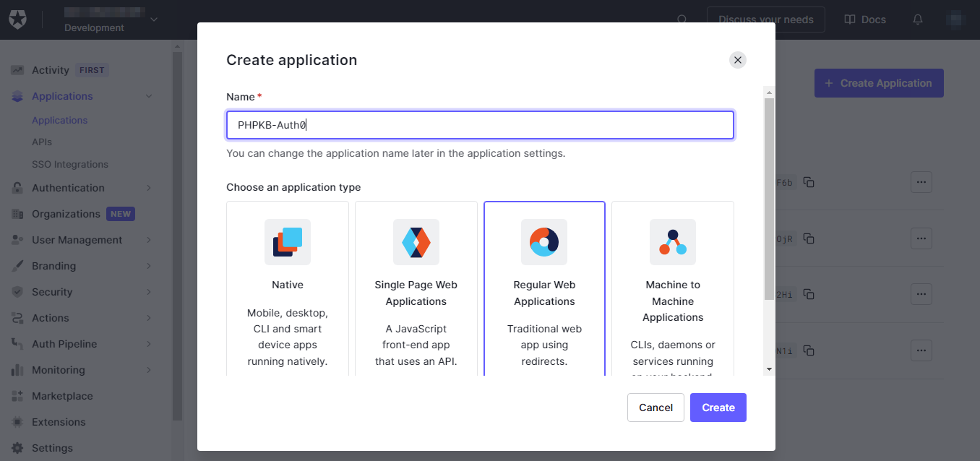The width and height of the screenshot is (980, 461).
Task: Click the Auth0 shield logo
Action: click(17, 19)
